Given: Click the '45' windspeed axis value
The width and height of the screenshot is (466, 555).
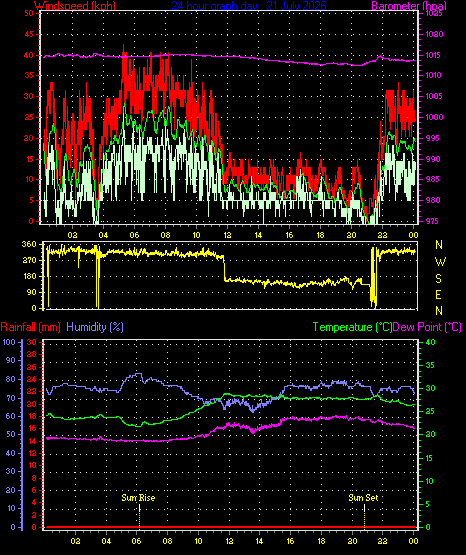Looking at the screenshot, I should pyautogui.click(x=29, y=34).
